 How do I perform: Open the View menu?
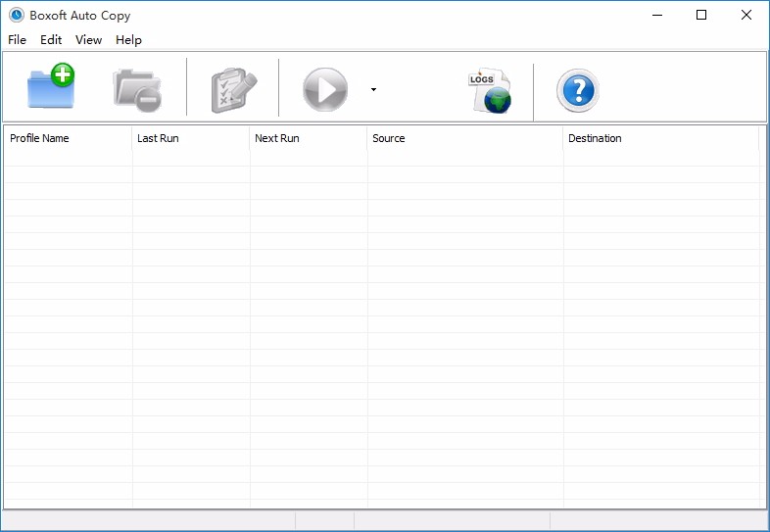[x=88, y=40]
